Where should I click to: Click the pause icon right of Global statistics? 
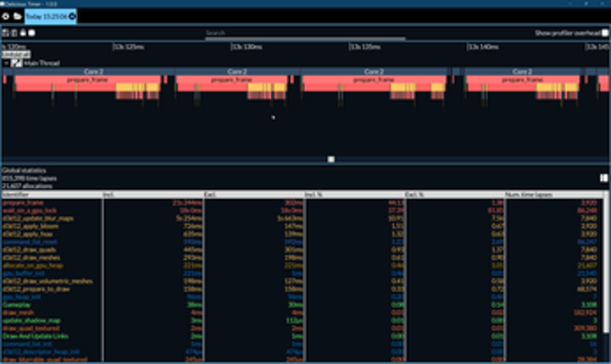tap(603, 179)
